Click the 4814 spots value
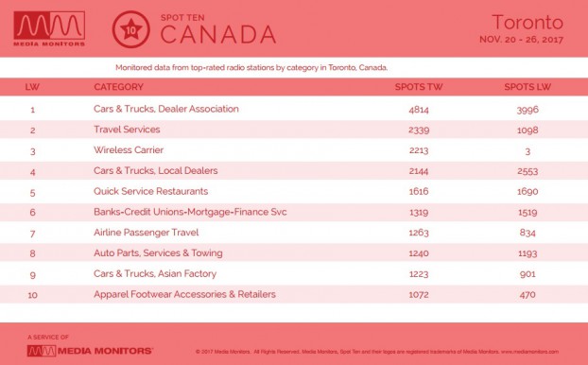Viewport: 588px width, 365px height. (x=419, y=110)
